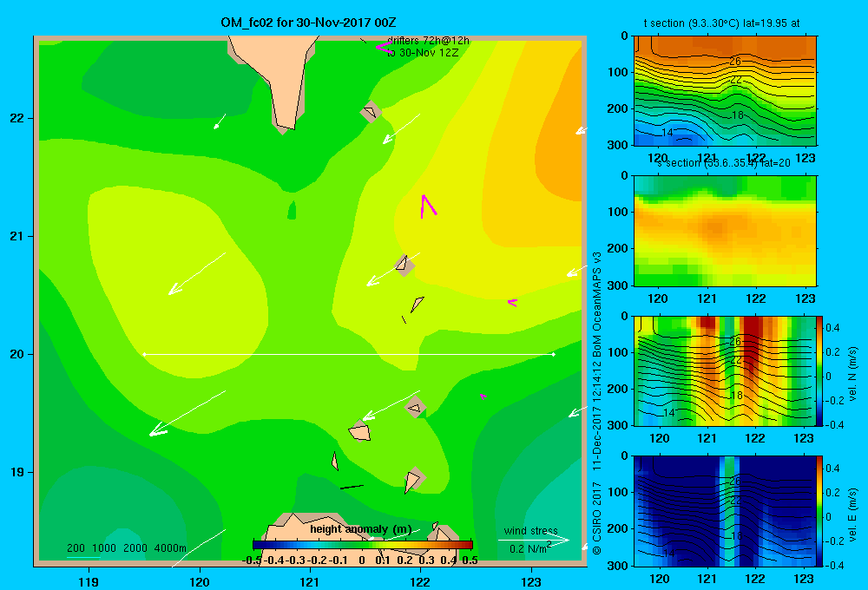
Task: Click the 'vel. E (m/s)' axis label
Action: (853, 515)
